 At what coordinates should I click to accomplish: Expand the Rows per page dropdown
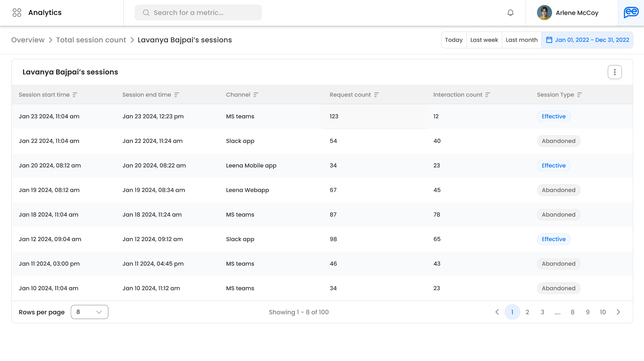coord(90,312)
